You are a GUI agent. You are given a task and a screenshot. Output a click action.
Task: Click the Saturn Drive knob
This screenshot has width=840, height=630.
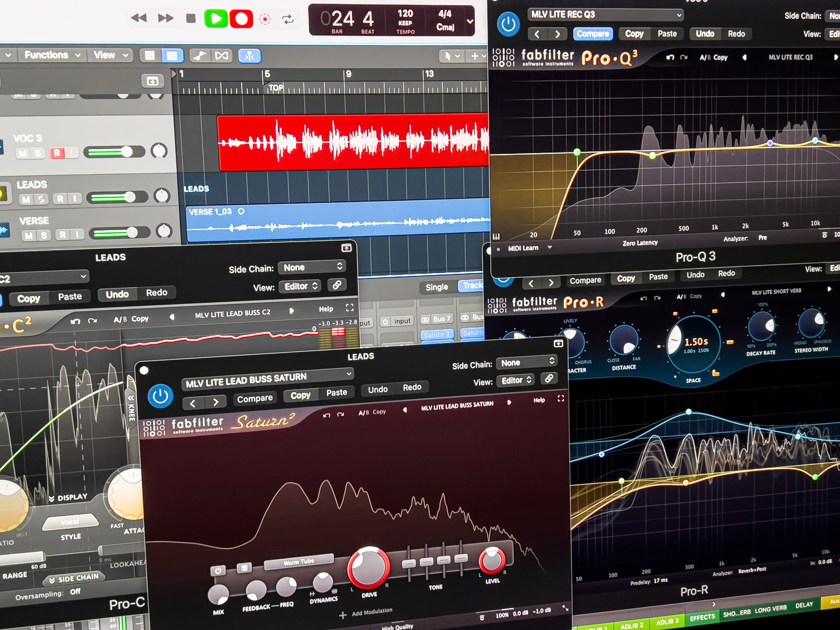click(369, 567)
